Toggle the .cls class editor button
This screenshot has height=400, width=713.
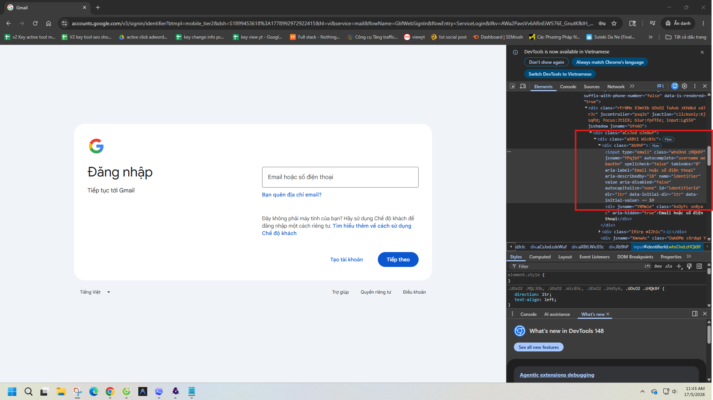tap(668, 266)
